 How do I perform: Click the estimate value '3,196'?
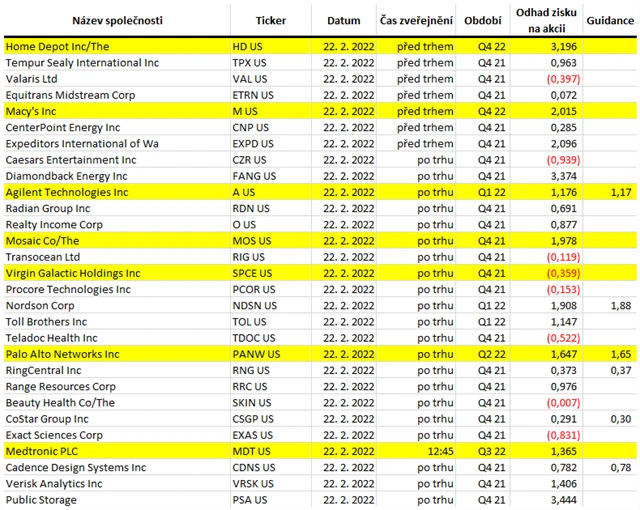click(564, 47)
